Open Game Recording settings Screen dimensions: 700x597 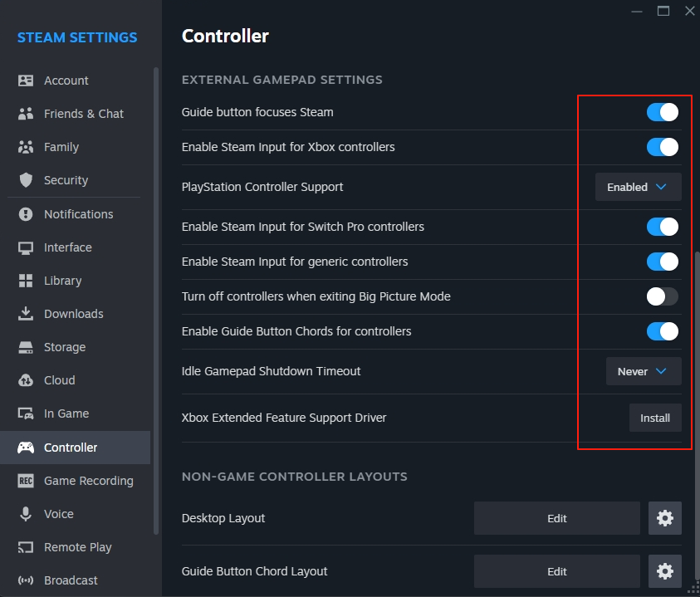(75, 481)
